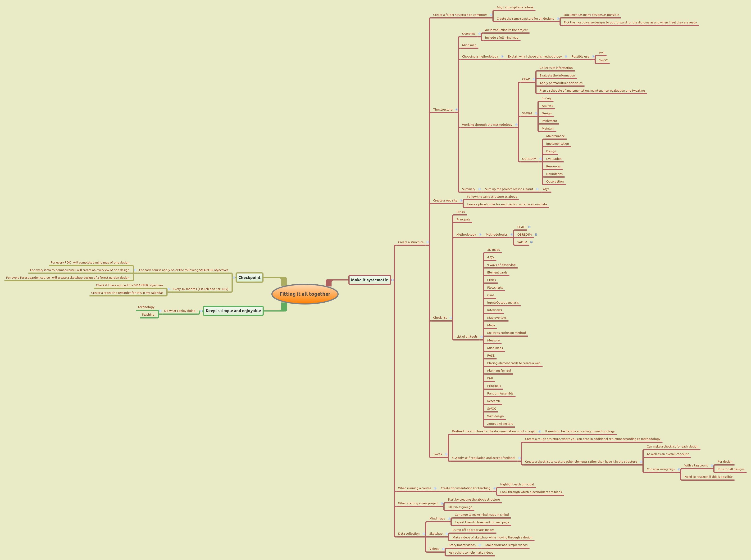Select 'Keep is simple and enjoyable' topic

pos(233,311)
